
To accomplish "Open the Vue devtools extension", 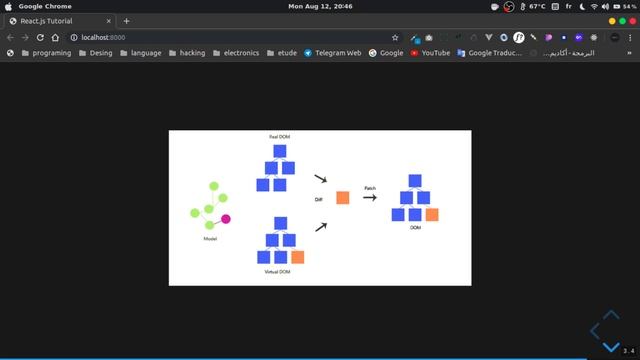I will 489,38.
